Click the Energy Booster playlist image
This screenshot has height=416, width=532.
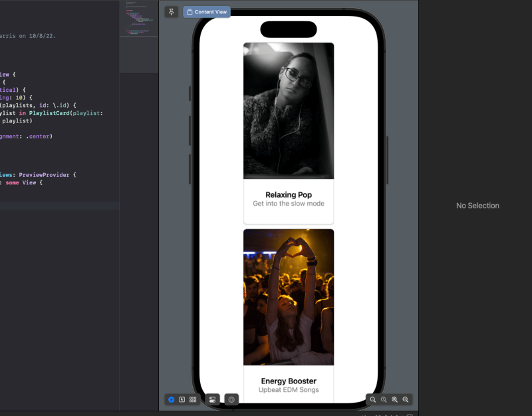pyautogui.click(x=289, y=296)
